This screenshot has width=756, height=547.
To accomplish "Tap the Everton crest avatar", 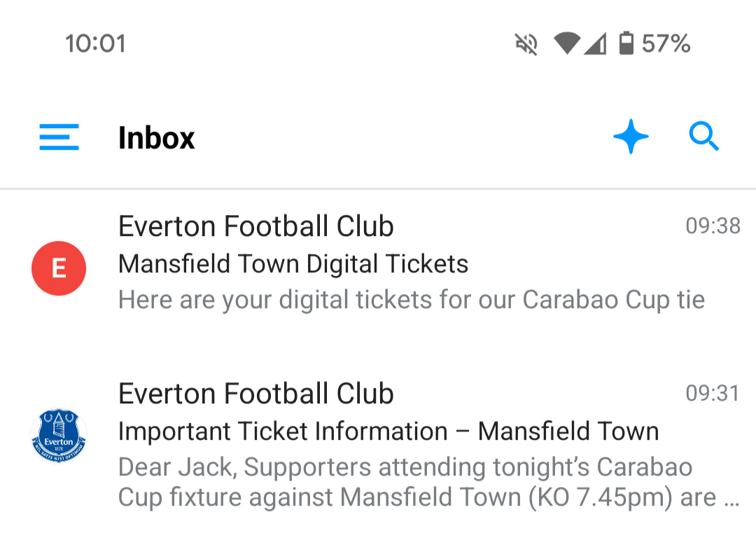I will pyautogui.click(x=59, y=436).
